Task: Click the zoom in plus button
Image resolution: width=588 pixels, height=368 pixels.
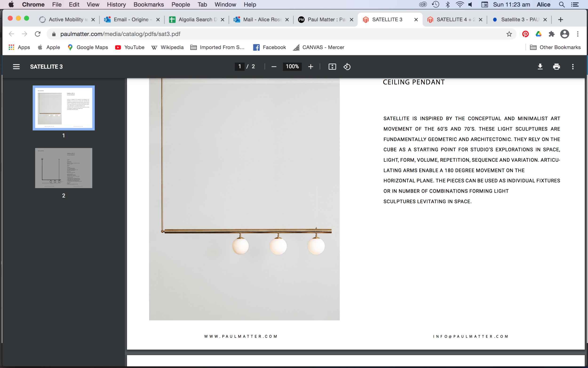Action: (x=310, y=67)
